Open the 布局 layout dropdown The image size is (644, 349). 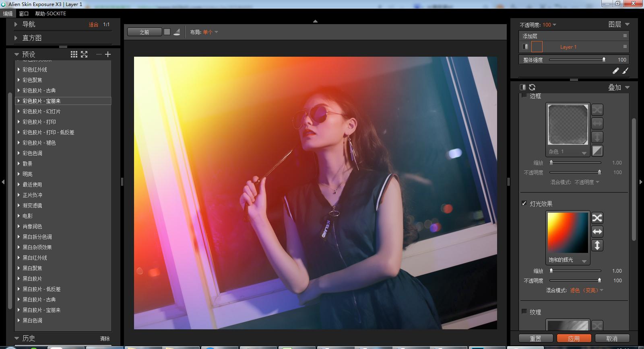click(x=210, y=32)
